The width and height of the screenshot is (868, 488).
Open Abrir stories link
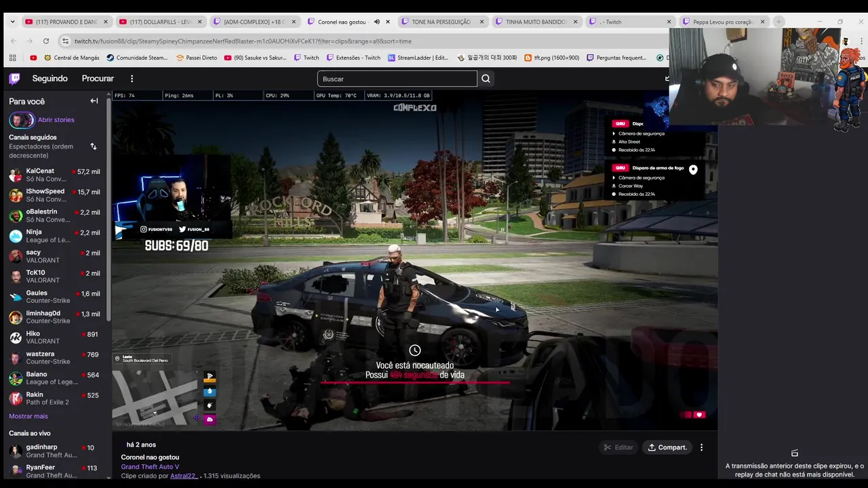56,120
